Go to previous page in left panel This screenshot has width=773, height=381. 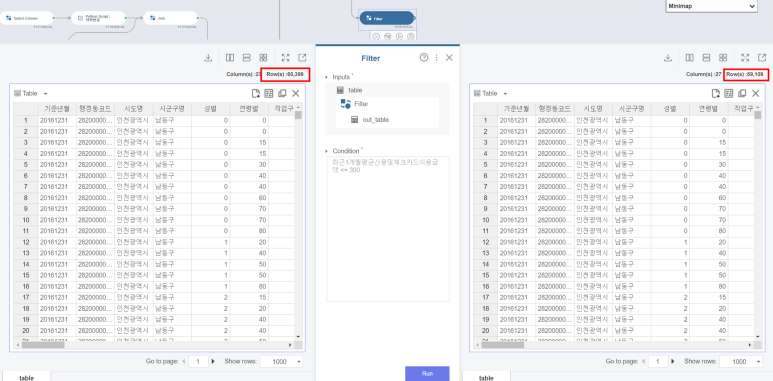(x=184, y=361)
